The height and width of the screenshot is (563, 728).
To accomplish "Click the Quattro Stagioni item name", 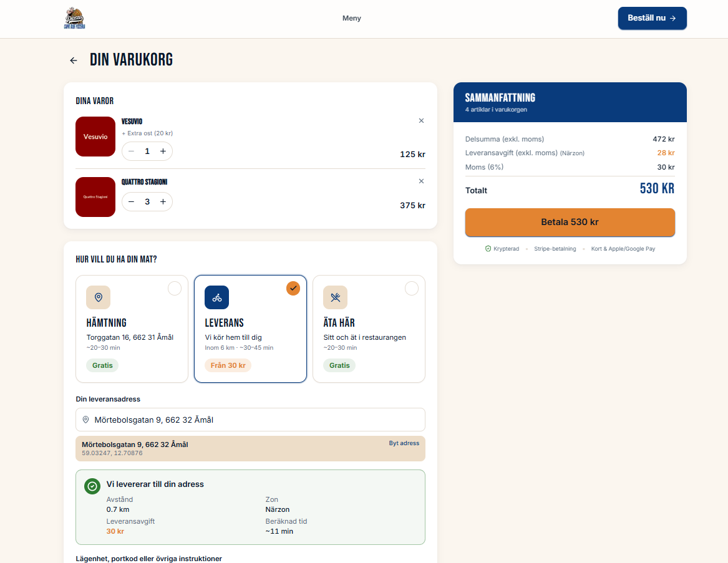I will [x=144, y=182].
